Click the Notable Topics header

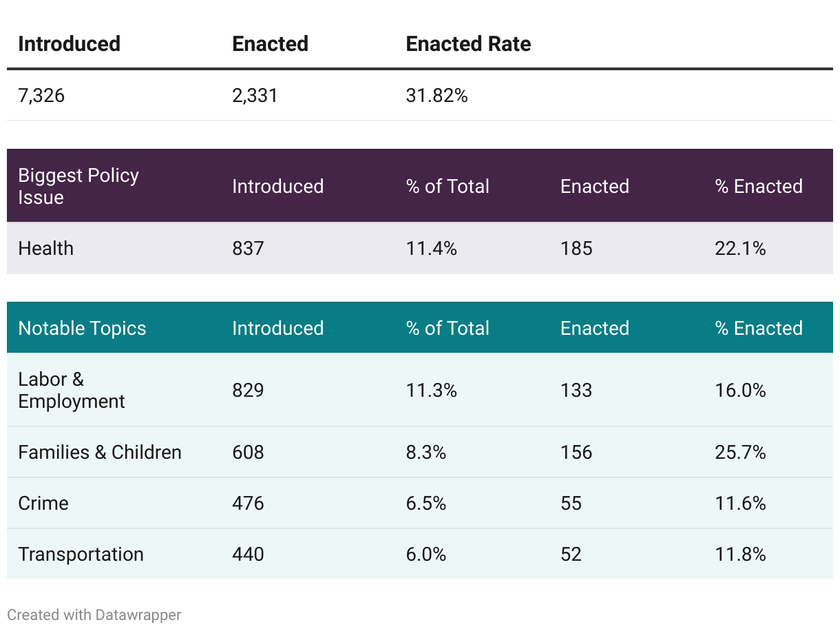[x=82, y=328]
